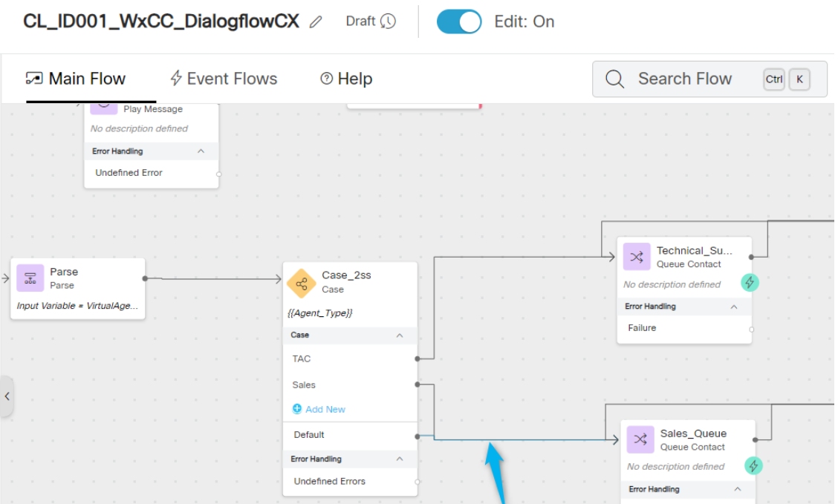Expand the left side panel handle
This screenshot has width=838, height=504.
[7, 396]
